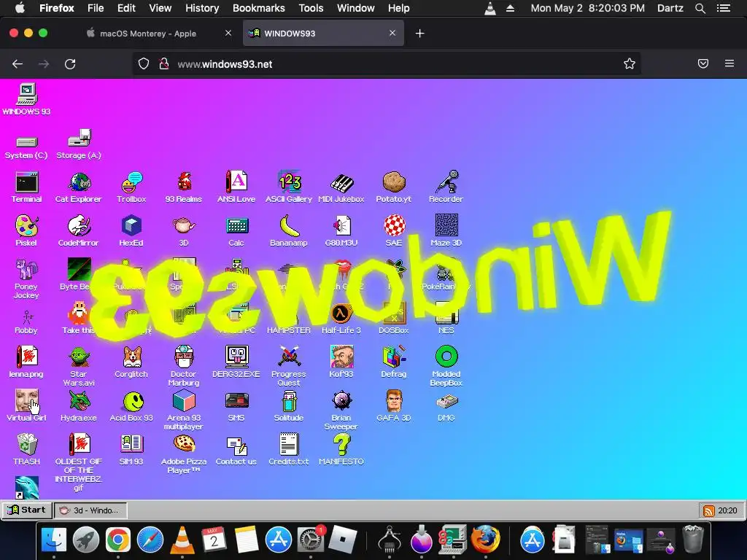This screenshot has width=747, height=560.
Task: Open the Storage (A:) drive
Action: tap(79, 138)
